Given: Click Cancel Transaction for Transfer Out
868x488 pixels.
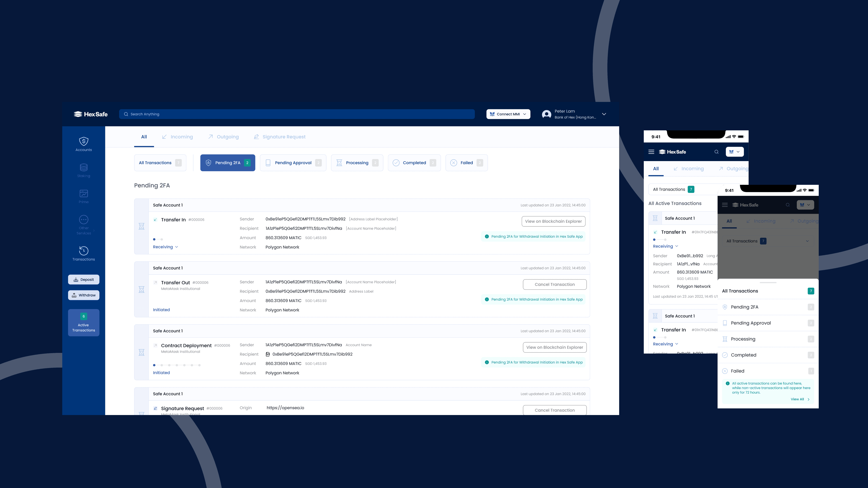Looking at the screenshot, I should [x=555, y=284].
